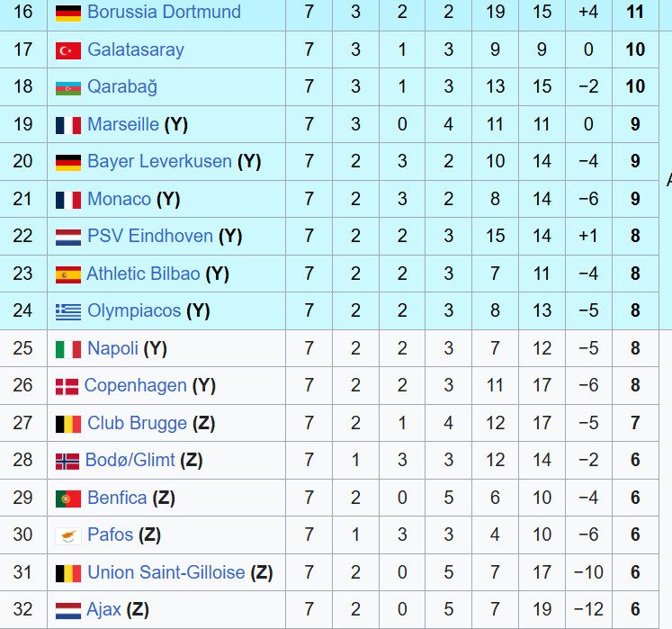The height and width of the screenshot is (629, 672).
Task: Click the Spanish flag next to Athletic Bilbao
Action: 67,274
